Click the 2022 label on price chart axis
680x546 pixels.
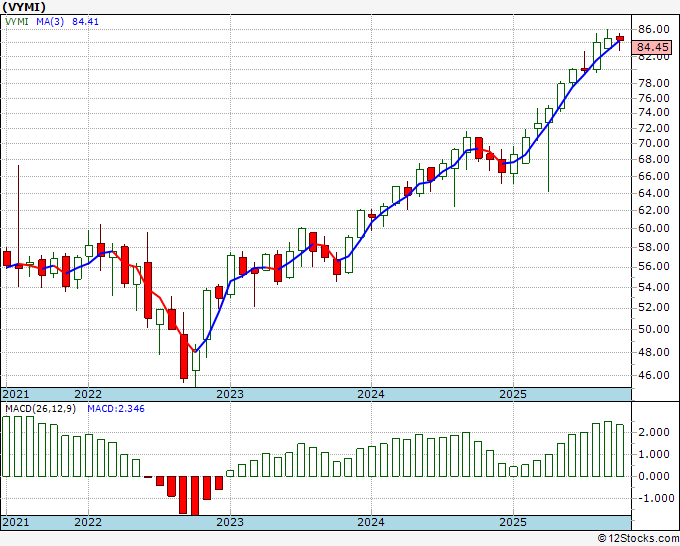pos(88,394)
